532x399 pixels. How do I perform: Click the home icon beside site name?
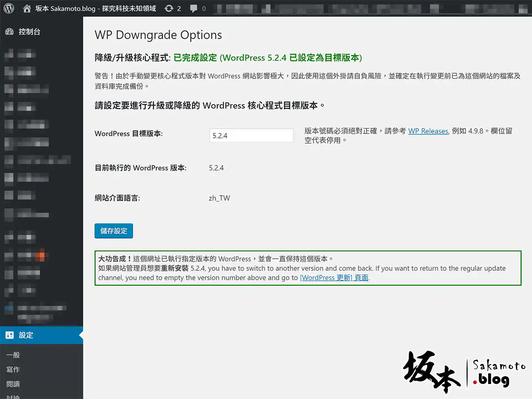pyautogui.click(x=27, y=8)
